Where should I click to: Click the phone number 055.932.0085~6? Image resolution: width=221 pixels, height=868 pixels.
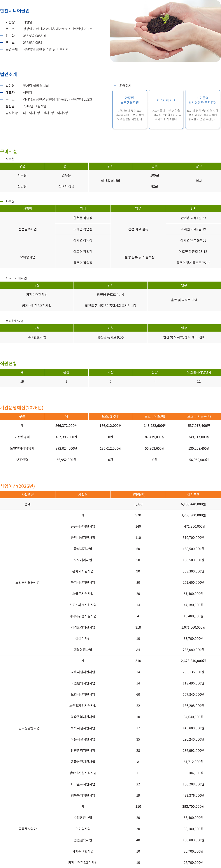click(34, 36)
